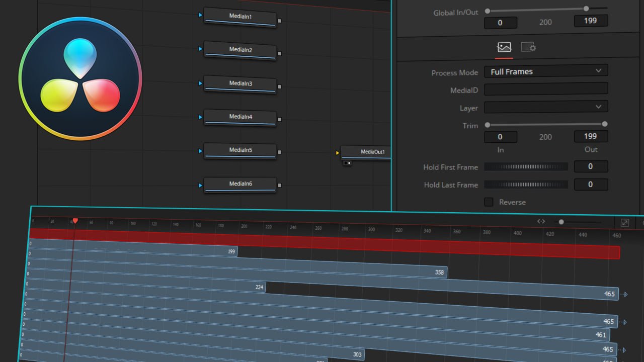Click the Trim right slider handle

pos(605,124)
